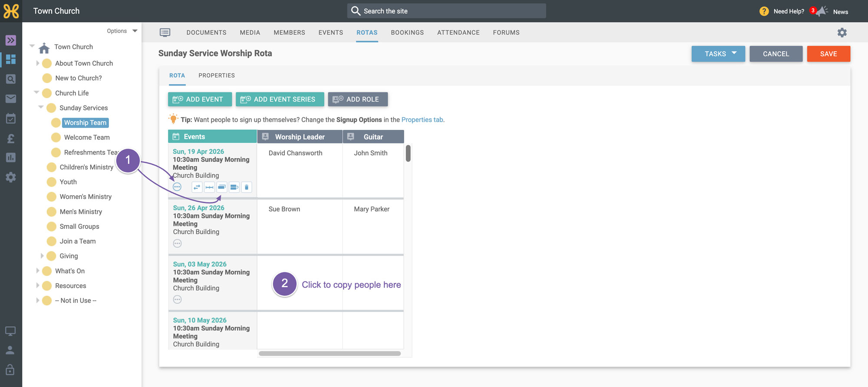Open the Attendance tab
Screen dimensions: 868x387
click(x=458, y=33)
